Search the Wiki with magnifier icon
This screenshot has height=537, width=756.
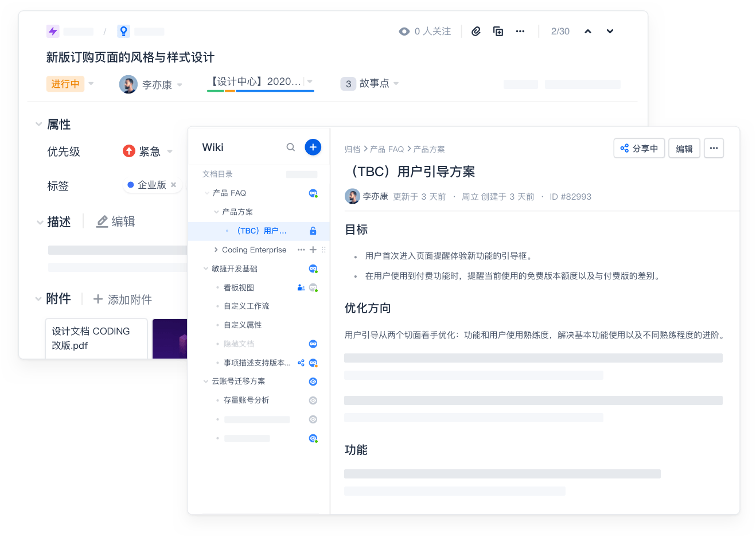(291, 147)
